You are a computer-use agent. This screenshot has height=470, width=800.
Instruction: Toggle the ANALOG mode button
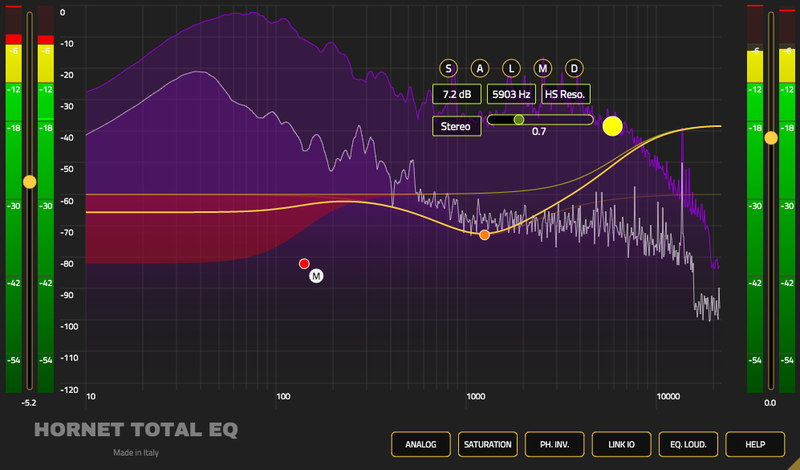tap(421, 444)
